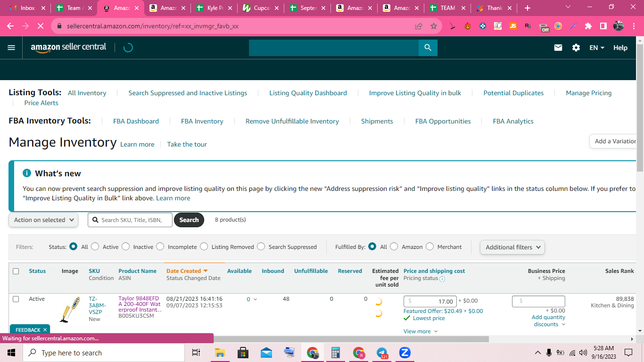
Task: Open Windows Start menu
Action: 11,353
